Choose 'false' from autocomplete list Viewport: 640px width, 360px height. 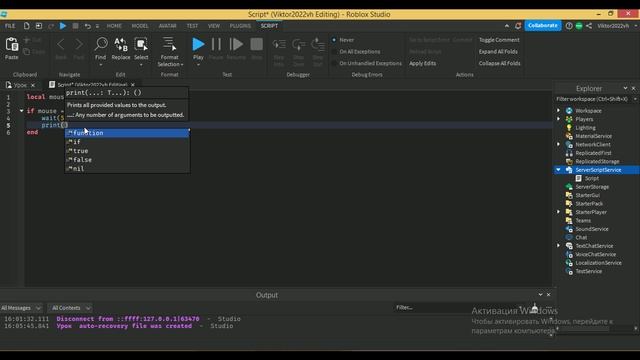click(127, 160)
